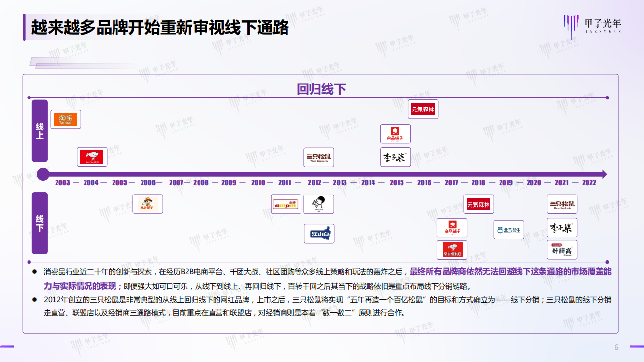Screen dimensions: 644x362
Task: Click 良品铺子 logo above year 2015
Action: tap(395, 134)
